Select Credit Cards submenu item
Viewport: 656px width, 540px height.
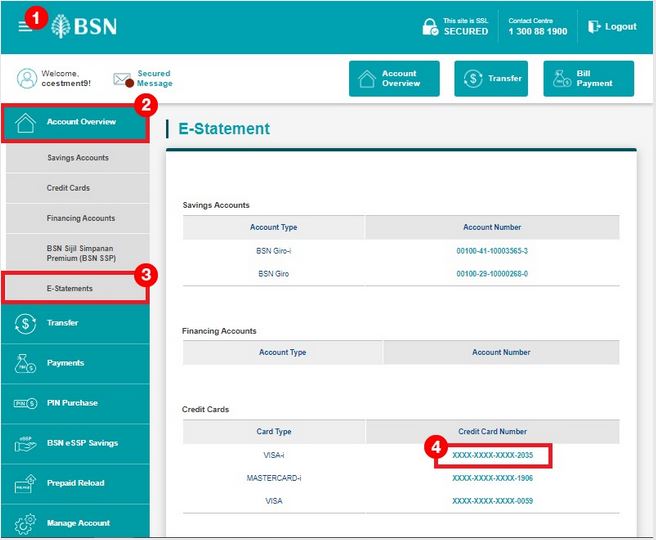click(78, 188)
